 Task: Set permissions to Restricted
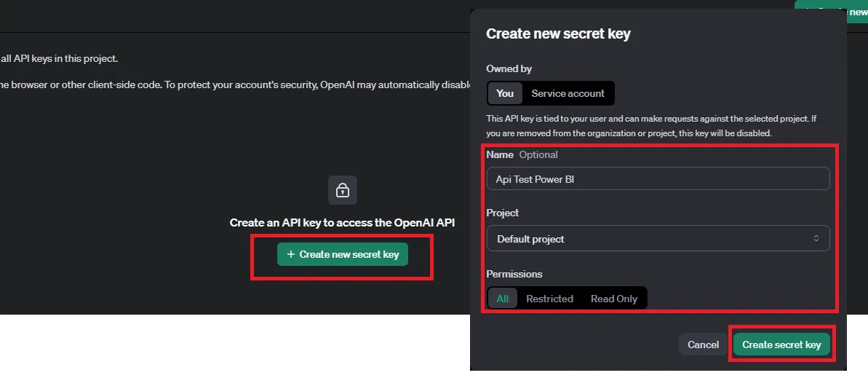pyautogui.click(x=549, y=298)
